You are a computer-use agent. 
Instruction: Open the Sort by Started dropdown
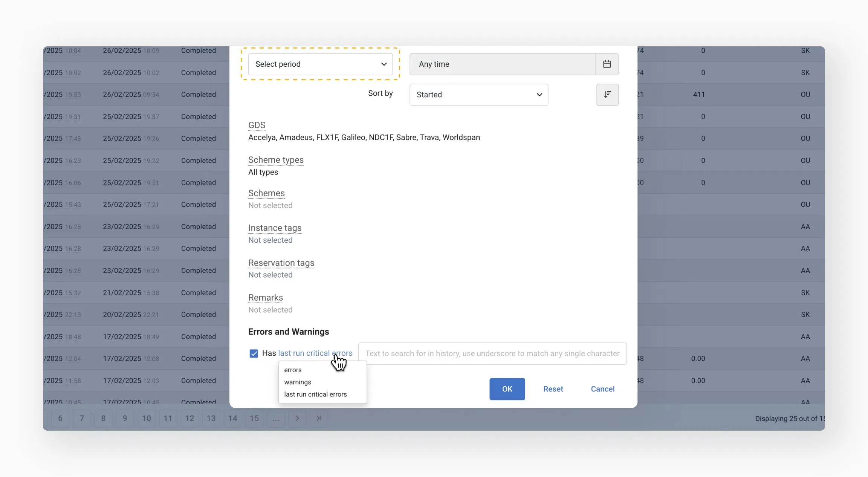(478, 95)
